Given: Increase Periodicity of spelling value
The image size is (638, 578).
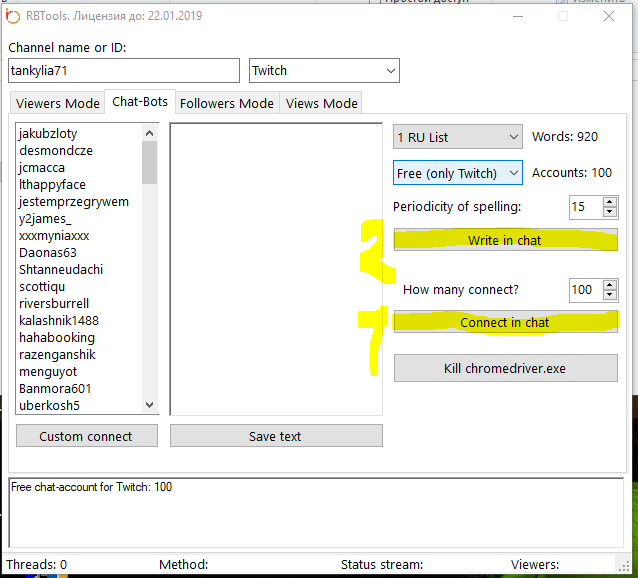Looking at the screenshot, I should [610, 202].
